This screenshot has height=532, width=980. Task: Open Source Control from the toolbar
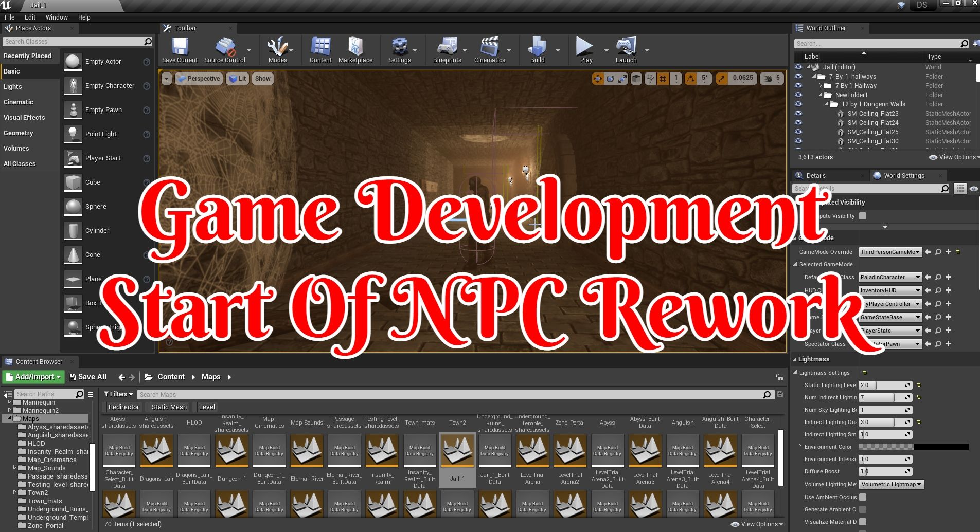tap(225, 48)
